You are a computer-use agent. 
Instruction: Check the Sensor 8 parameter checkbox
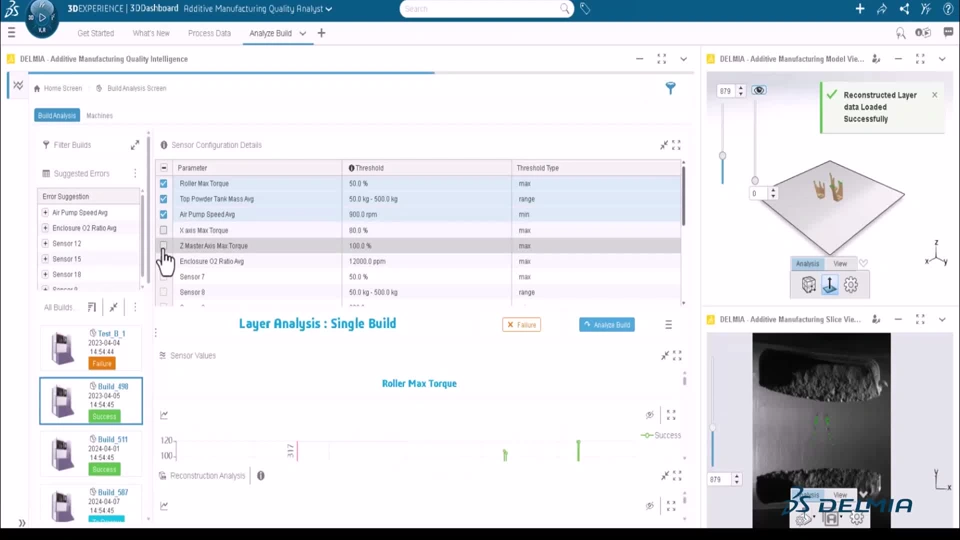[163, 292]
